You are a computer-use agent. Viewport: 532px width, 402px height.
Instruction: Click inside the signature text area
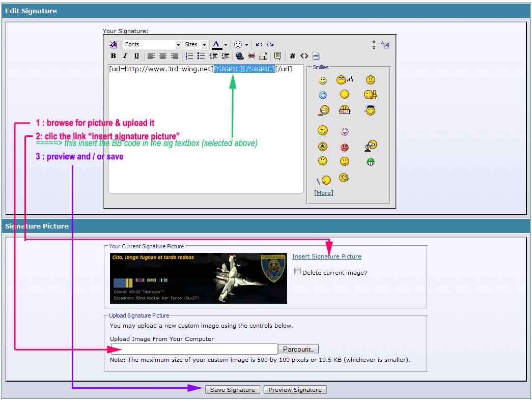pyautogui.click(x=206, y=129)
